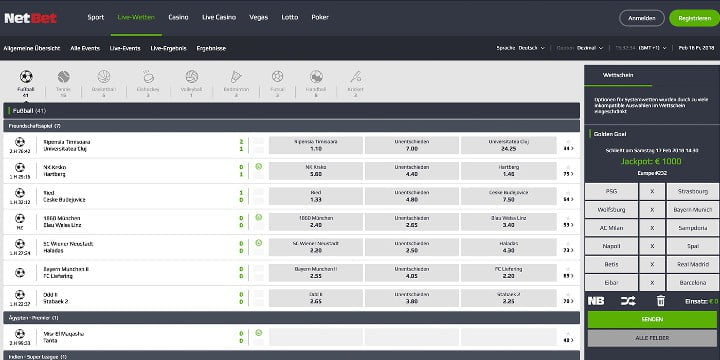This screenshot has width=720, height=360.
Task: Pick Strasbourg in Golden Goal
Action: 693,191
